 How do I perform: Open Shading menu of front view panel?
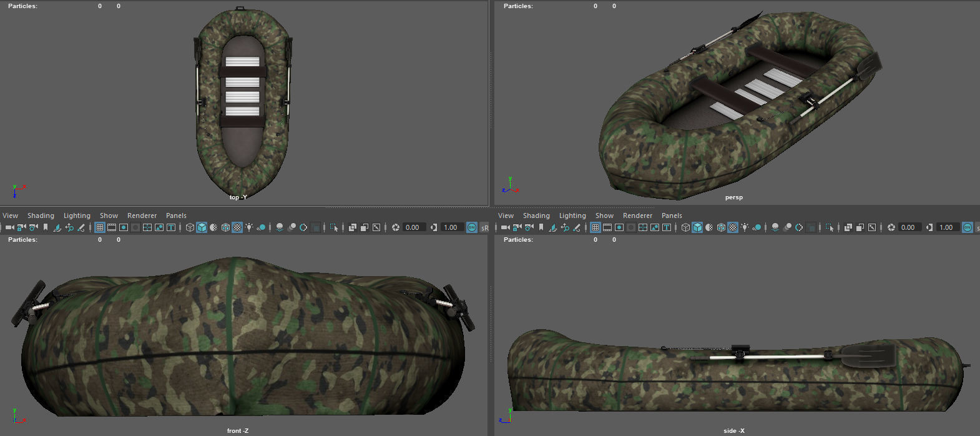click(x=41, y=216)
